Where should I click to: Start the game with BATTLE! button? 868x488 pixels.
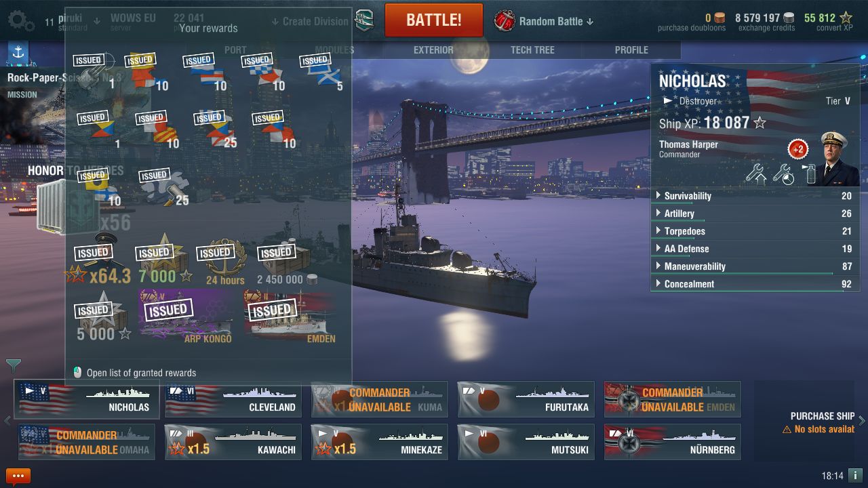[x=434, y=20]
